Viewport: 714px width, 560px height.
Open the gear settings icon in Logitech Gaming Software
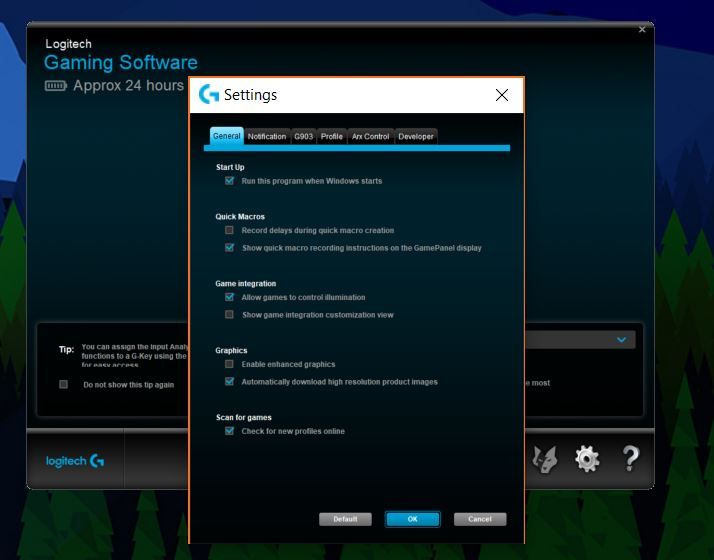586,458
